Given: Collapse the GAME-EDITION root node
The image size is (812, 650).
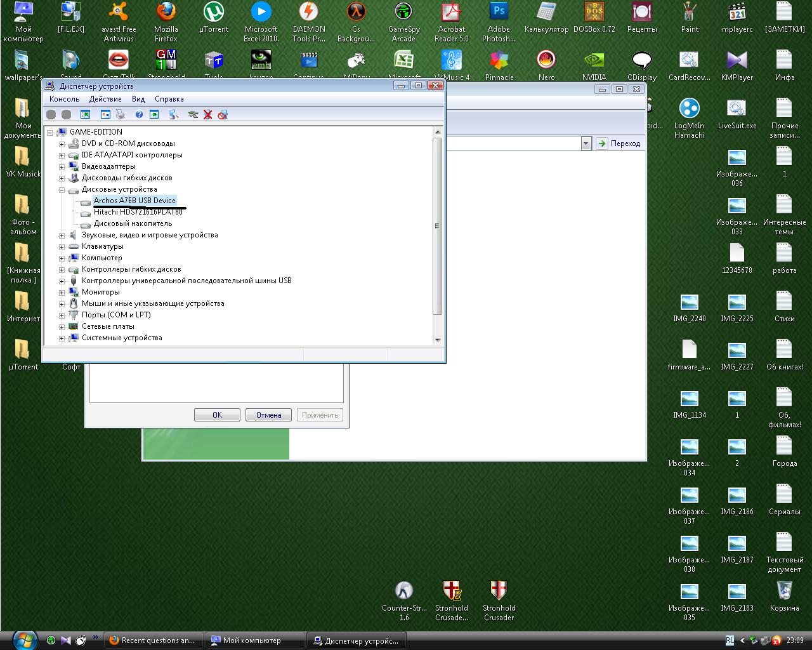Looking at the screenshot, I should tap(50, 132).
